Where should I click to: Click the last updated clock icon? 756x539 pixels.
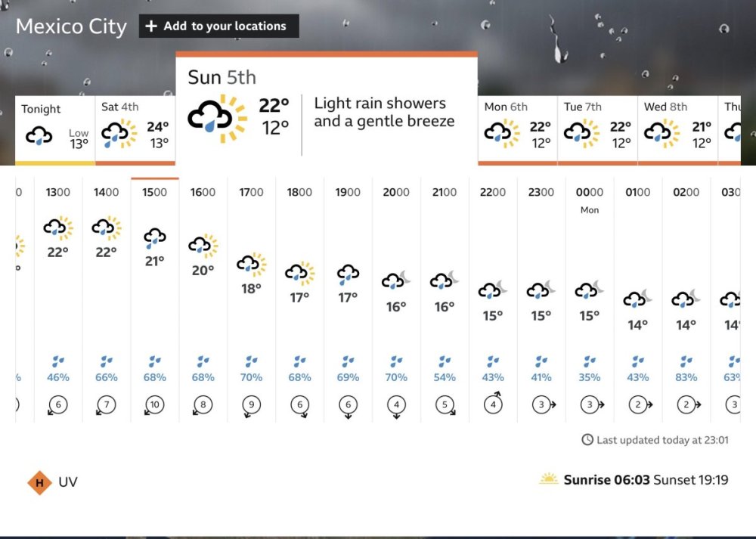(x=587, y=440)
